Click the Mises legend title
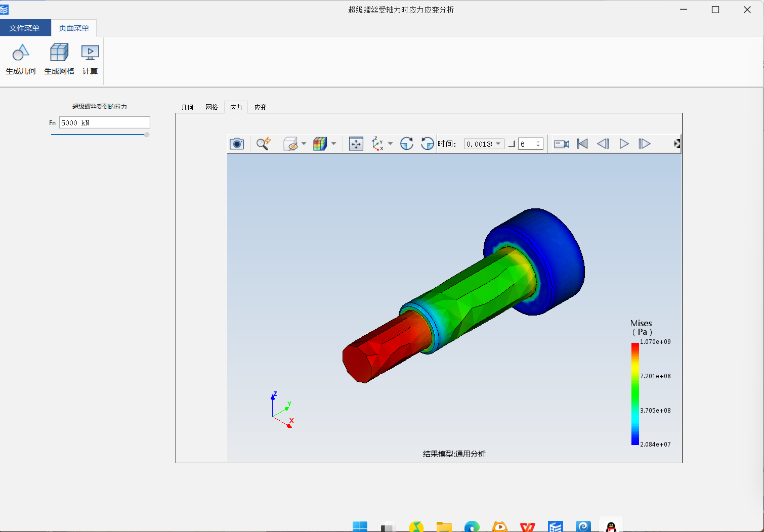The image size is (764, 532). click(641, 327)
